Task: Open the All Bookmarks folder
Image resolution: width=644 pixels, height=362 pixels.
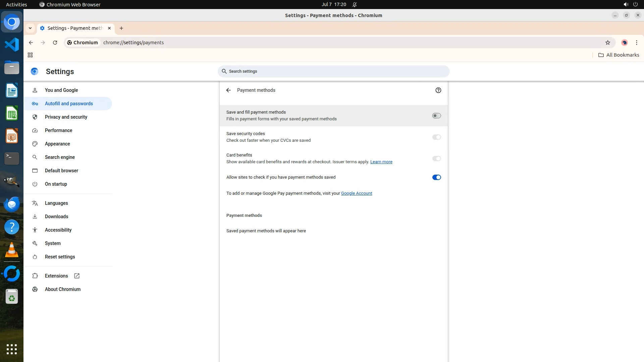Action: (x=619, y=55)
